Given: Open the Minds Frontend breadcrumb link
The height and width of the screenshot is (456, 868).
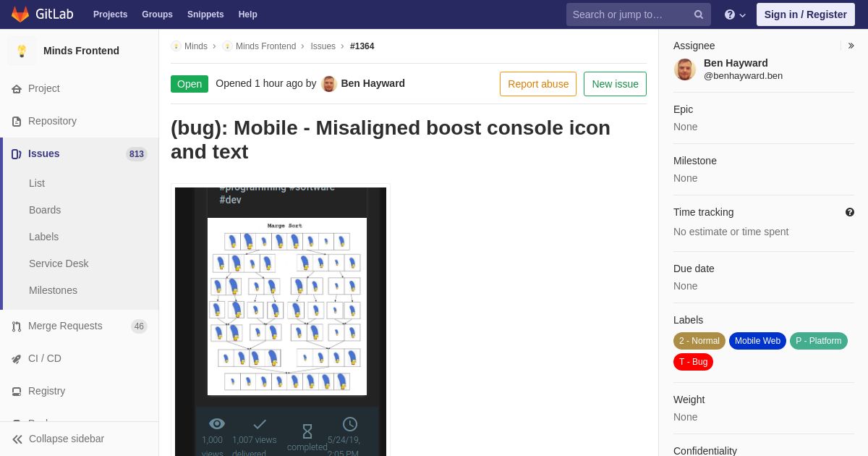Looking at the screenshot, I should pos(265,46).
